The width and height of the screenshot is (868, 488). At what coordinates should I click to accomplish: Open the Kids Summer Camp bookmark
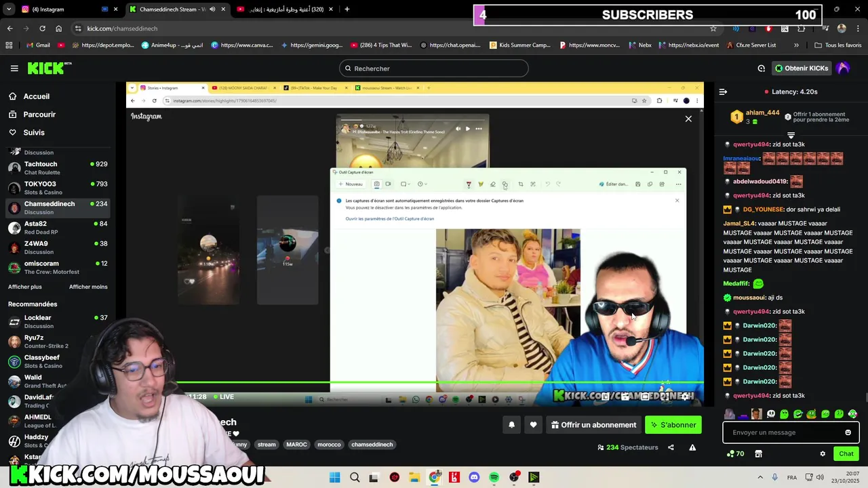pyautogui.click(x=519, y=45)
